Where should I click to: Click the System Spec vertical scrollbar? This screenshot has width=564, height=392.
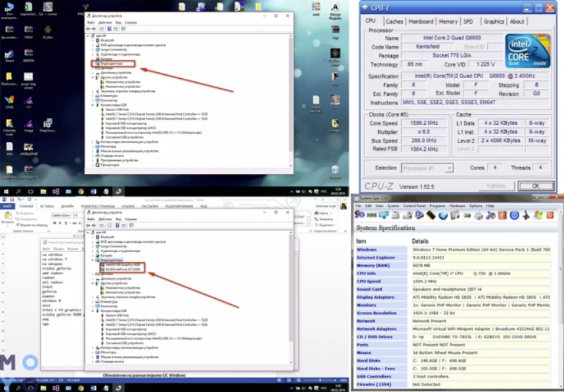click(560, 295)
